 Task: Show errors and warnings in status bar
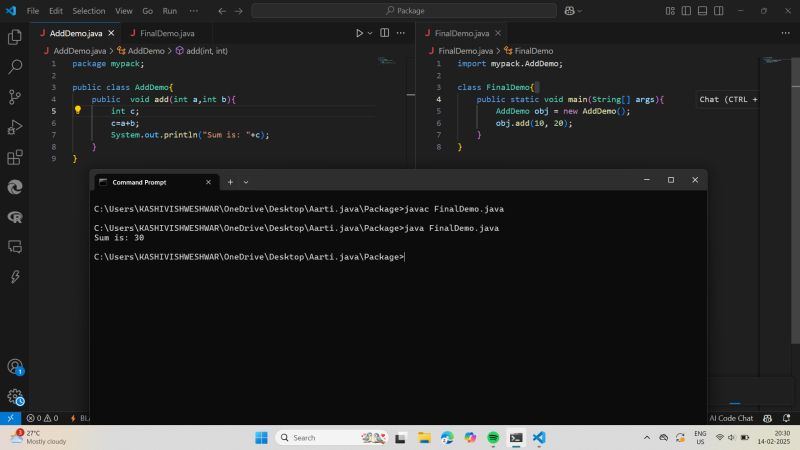42,418
